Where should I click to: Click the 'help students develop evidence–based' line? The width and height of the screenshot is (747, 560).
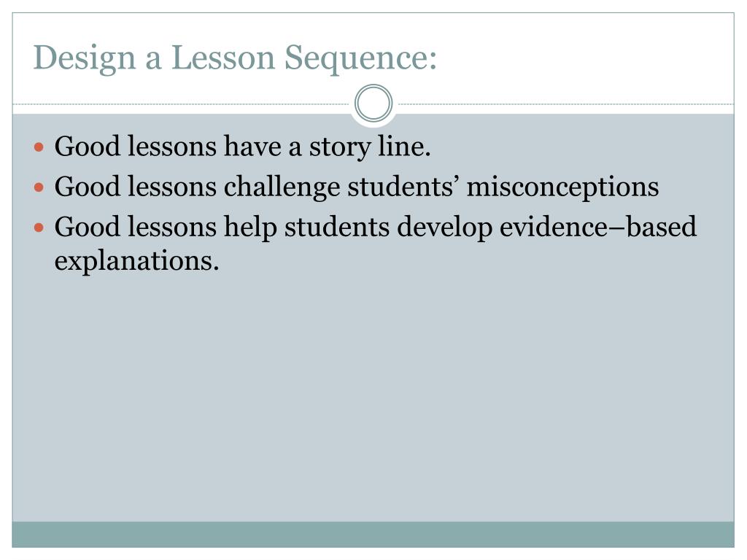[376, 227]
